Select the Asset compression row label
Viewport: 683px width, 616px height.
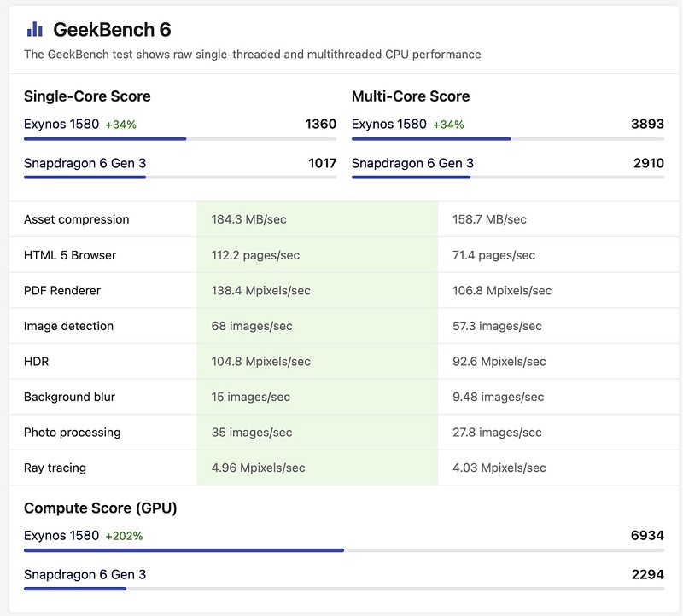pyautogui.click(x=77, y=219)
